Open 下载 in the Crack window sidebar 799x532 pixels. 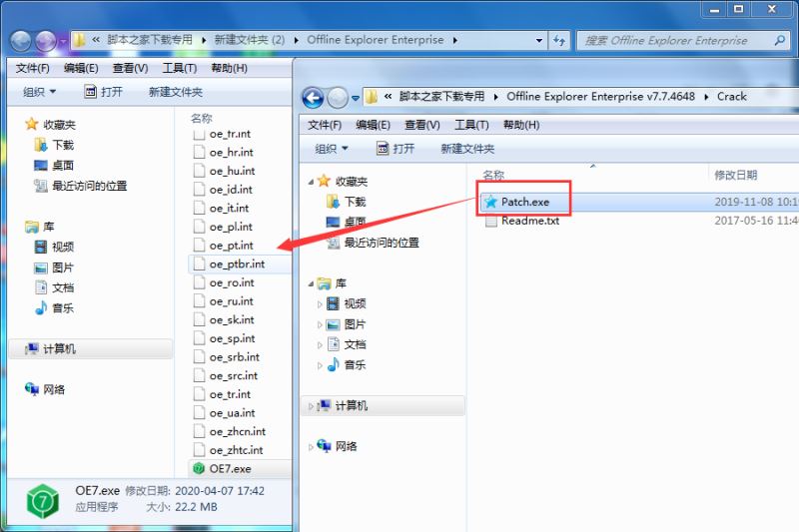click(x=355, y=202)
